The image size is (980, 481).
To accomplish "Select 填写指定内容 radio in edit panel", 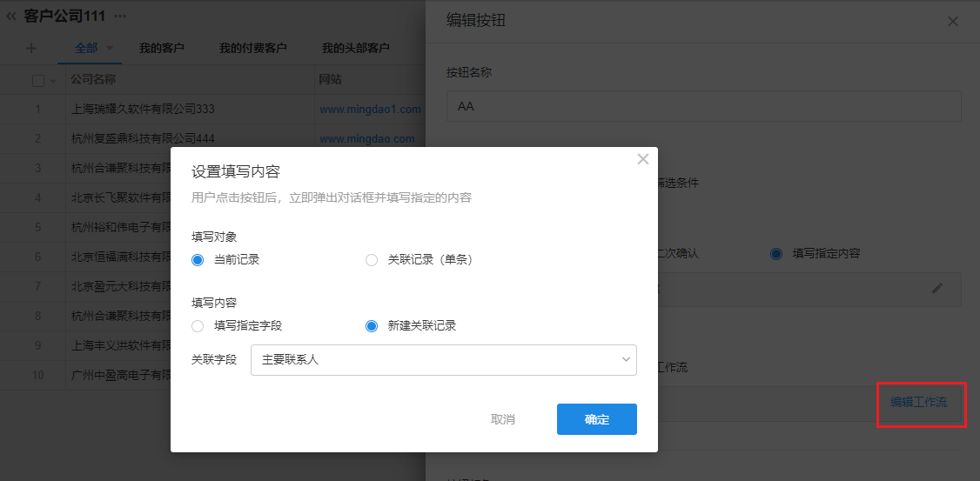I will [x=776, y=254].
